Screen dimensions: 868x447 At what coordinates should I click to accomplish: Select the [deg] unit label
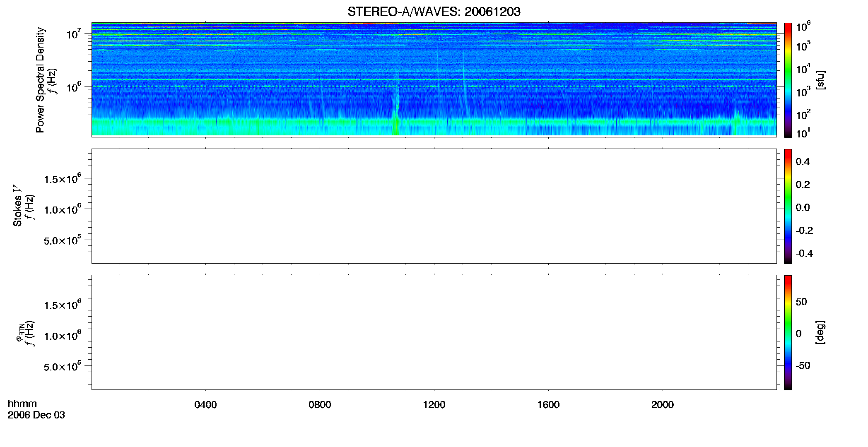[820, 332]
